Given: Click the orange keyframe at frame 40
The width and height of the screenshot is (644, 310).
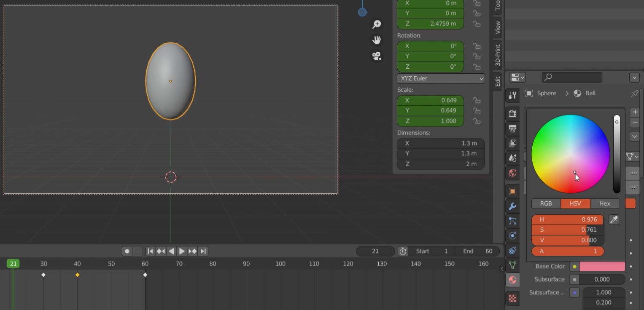Looking at the screenshot, I should click(77, 275).
